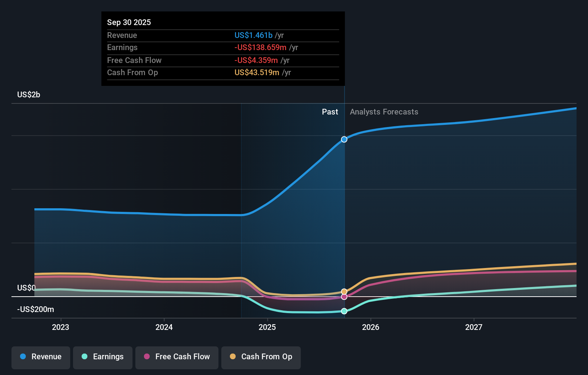Collapse the Analysts Forecasts section
The image size is (588, 375).
384,112
